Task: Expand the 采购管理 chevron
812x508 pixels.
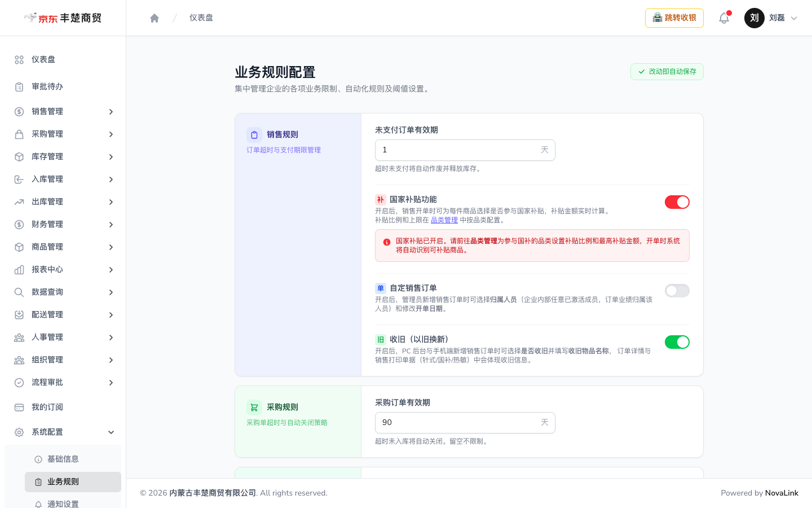Action: click(x=111, y=134)
